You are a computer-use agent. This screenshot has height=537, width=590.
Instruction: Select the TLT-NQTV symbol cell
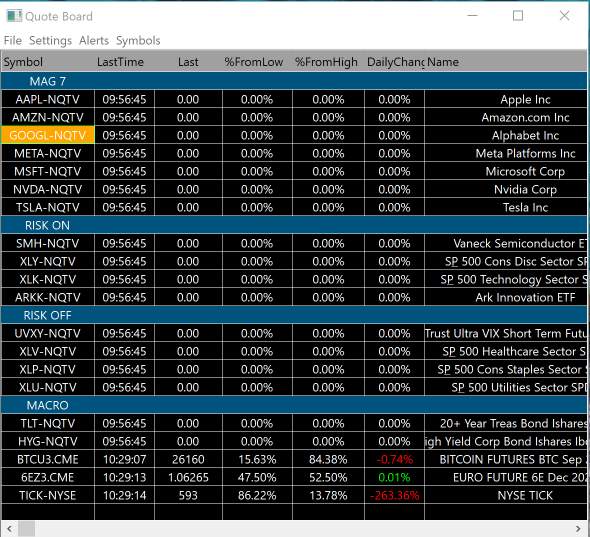(x=48, y=423)
